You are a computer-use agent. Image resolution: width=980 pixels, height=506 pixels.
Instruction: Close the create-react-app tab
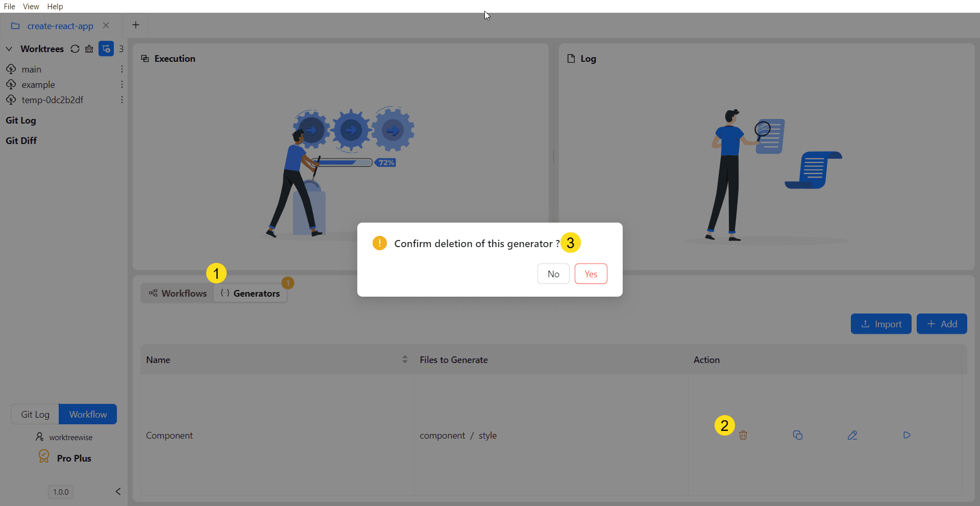[106, 26]
